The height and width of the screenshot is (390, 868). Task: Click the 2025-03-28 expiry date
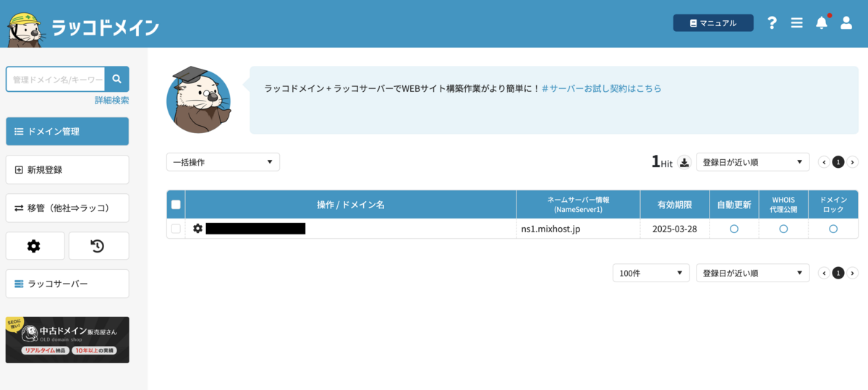point(673,229)
